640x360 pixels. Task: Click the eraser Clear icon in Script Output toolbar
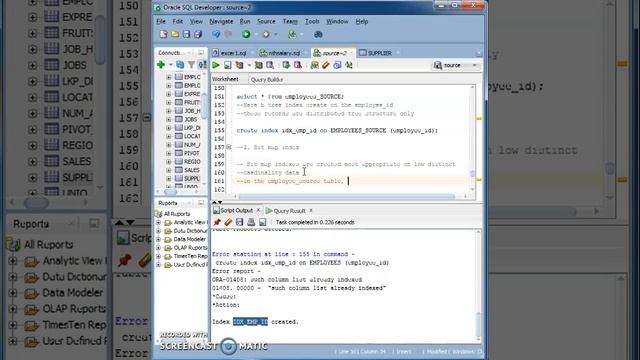tap(228, 222)
